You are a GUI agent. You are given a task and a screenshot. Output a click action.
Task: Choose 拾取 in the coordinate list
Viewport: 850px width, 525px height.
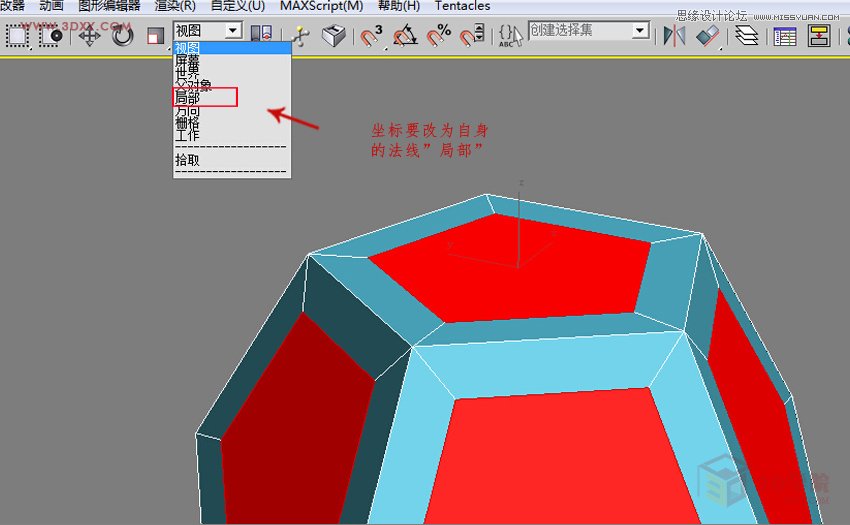[231, 160]
